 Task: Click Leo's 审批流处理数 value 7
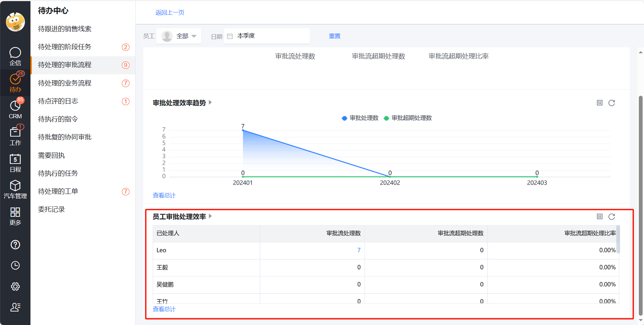[359, 250]
